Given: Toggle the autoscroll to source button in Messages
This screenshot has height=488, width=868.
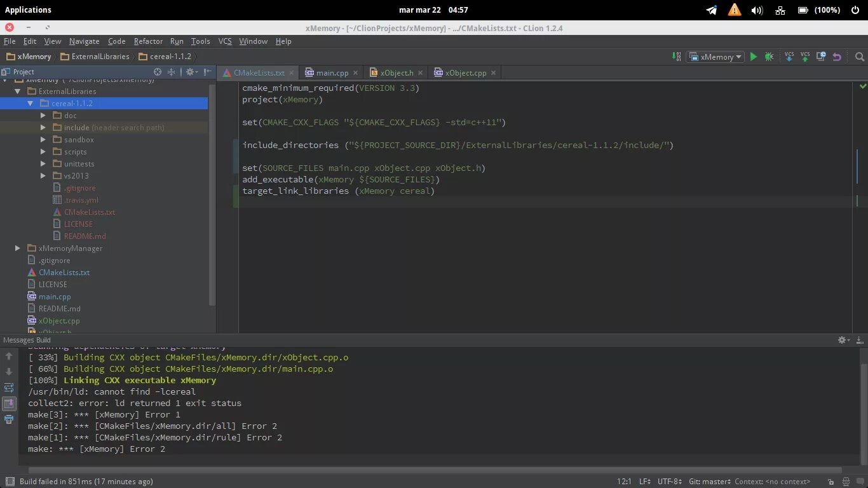Looking at the screenshot, I should (x=9, y=403).
